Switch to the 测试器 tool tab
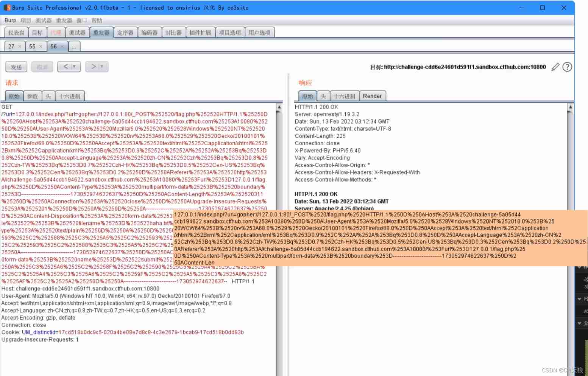Screen dimensions: 588x376 pos(77,33)
